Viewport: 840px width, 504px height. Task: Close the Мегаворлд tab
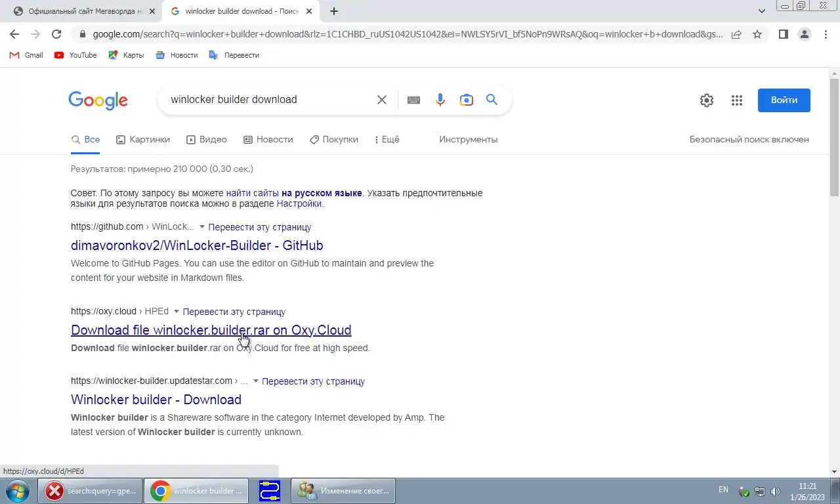[x=152, y=11]
